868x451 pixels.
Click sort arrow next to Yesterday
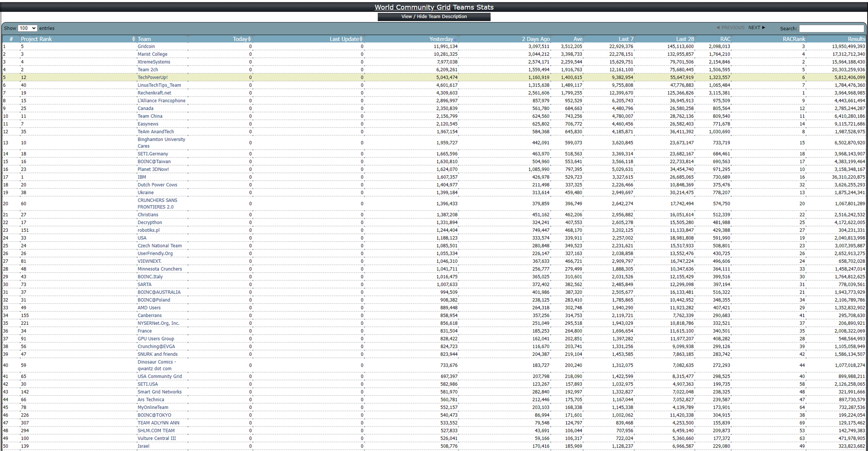point(455,40)
